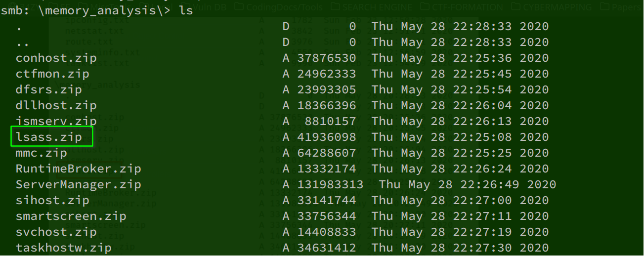Select the 22:25:08 timestamp on lsass.zip row
The height and width of the screenshot is (256, 644).
point(482,137)
